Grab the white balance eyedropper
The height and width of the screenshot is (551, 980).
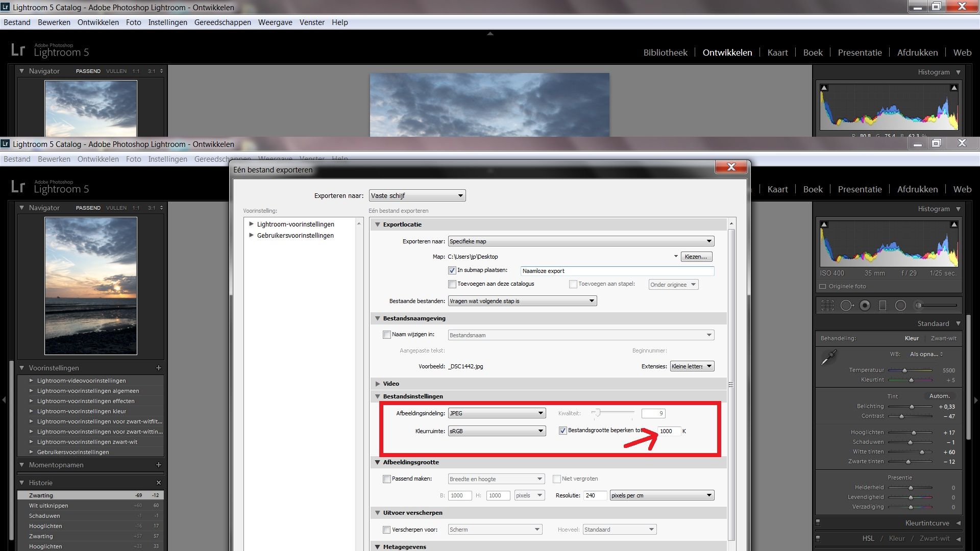point(828,357)
